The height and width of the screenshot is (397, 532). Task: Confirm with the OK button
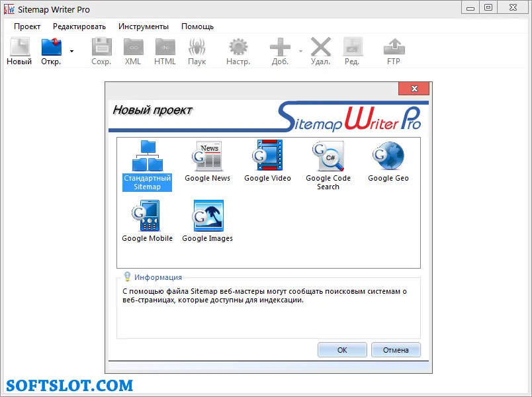(342, 350)
